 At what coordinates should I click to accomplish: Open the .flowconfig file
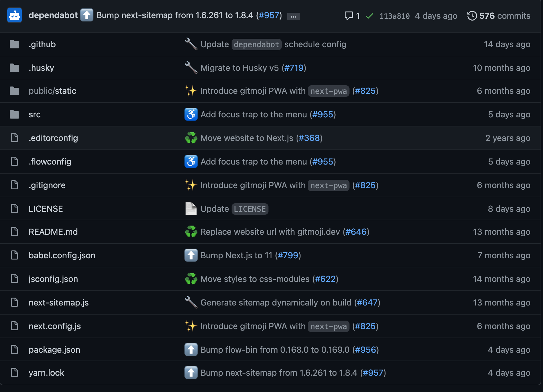pyautogui.click(x=50, y=162)
